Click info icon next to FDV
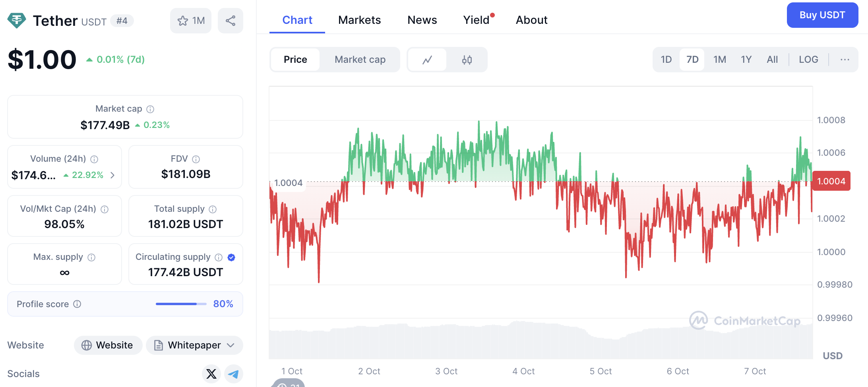Viewport: 868px width, 387px height. [196, 159]
